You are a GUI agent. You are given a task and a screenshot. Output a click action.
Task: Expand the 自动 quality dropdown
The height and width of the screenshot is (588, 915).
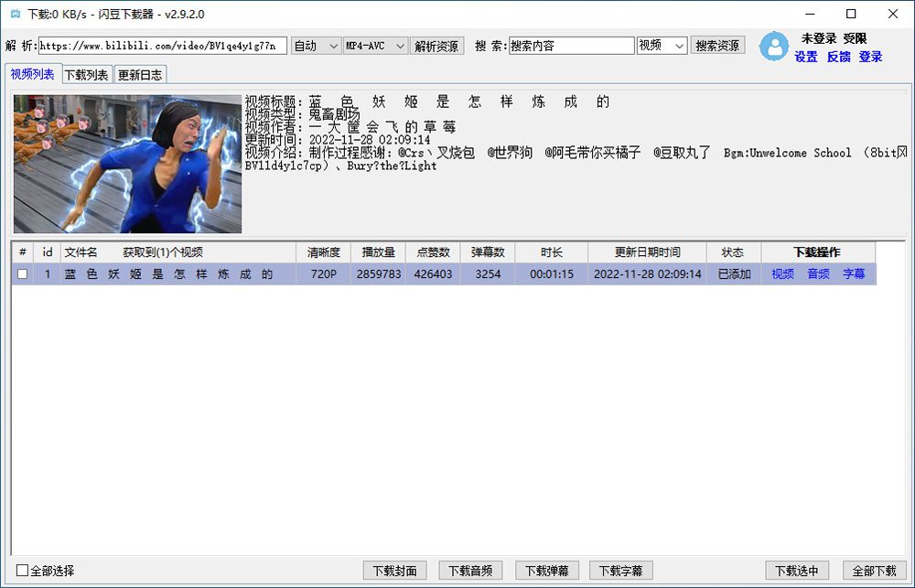315,46
